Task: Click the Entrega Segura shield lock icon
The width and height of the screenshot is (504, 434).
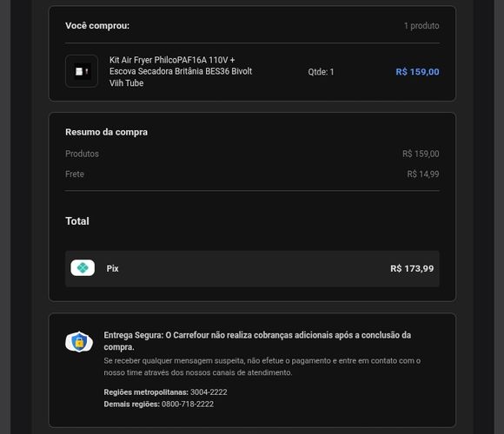Action: (79, 341)
